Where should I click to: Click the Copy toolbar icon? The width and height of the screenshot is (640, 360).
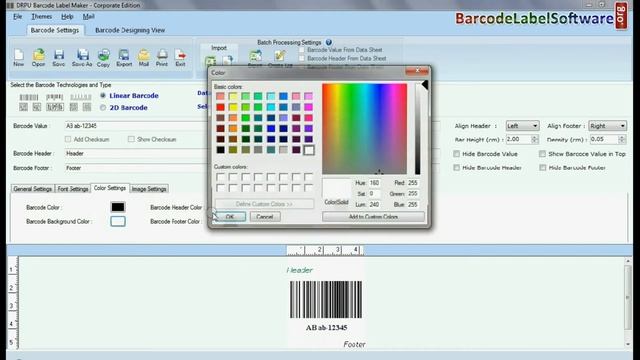click(x=103, y=58)
